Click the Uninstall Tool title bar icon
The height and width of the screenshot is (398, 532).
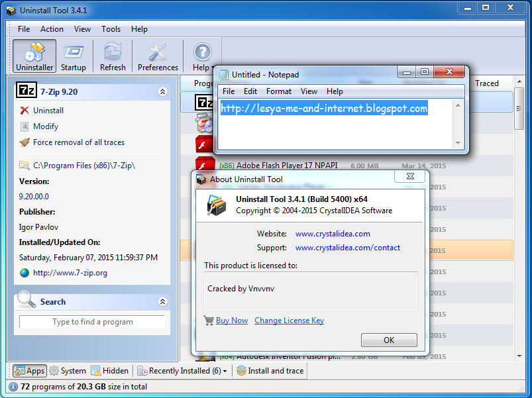click(11, 11)
